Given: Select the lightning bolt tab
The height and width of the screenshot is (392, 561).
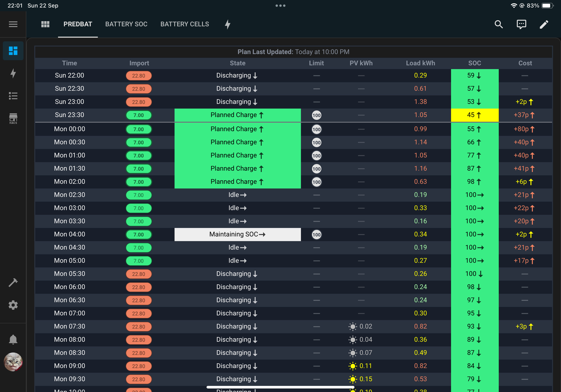Looking at the screenshot, I should 227,24.
